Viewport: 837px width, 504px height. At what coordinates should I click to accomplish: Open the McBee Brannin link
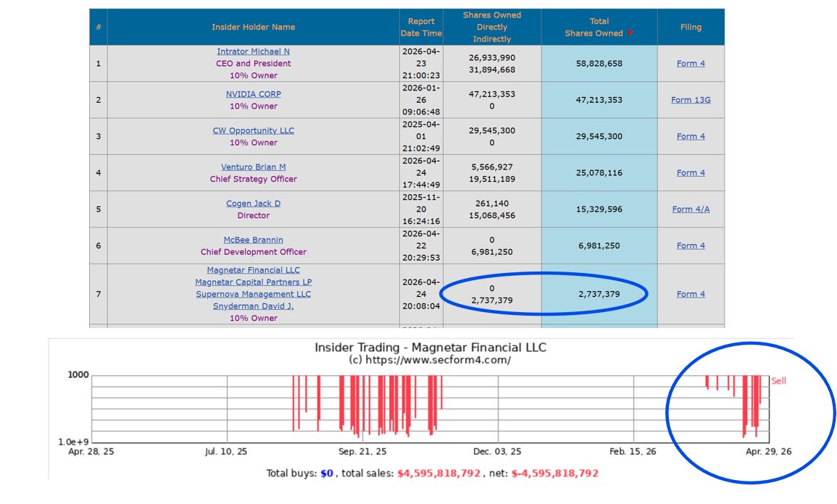pyautogui.click(x=253, y=240)
